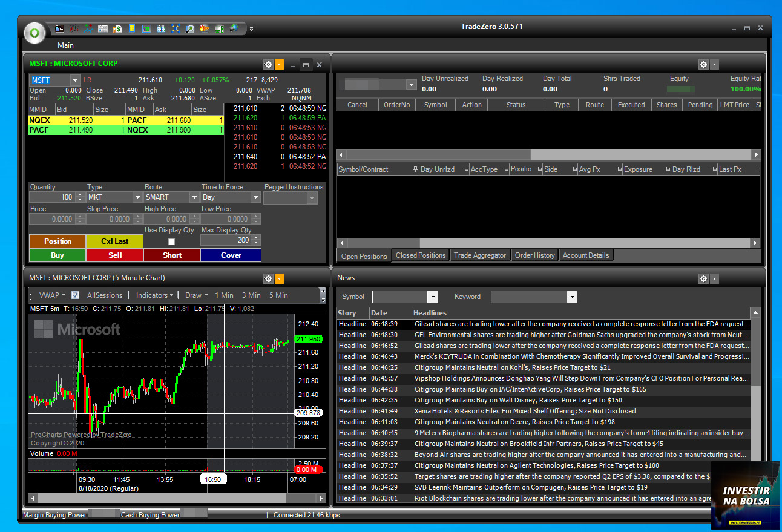The width and height of the screenshot is (782, 532).
Task: Select 3 Min chart interval
Action: [251, 295]
